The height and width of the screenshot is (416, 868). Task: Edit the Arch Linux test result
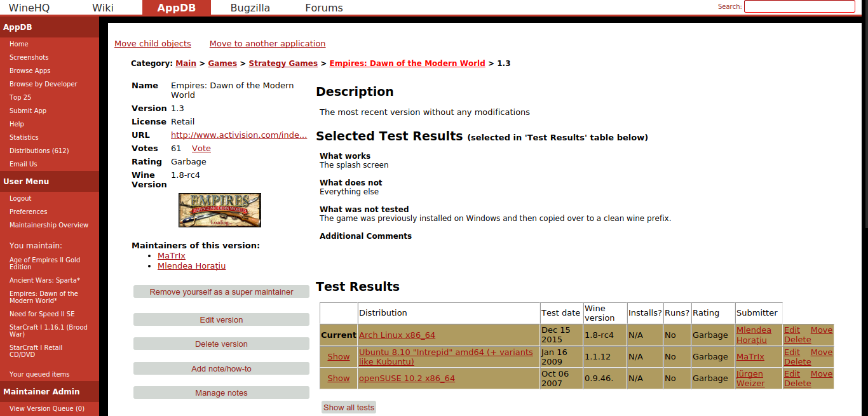pyautogui.click(x=792, y=330)
